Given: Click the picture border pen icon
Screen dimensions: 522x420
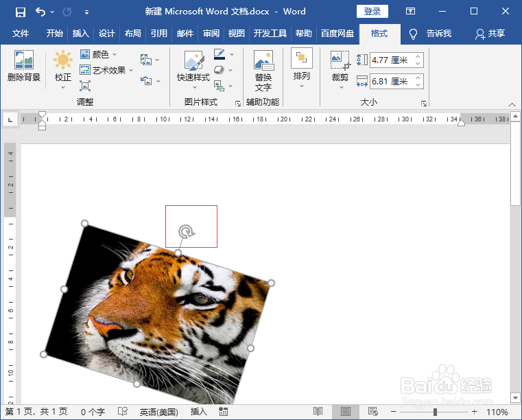Looking at the screenshot, I should pyautogui.click(x=220, y=54).
